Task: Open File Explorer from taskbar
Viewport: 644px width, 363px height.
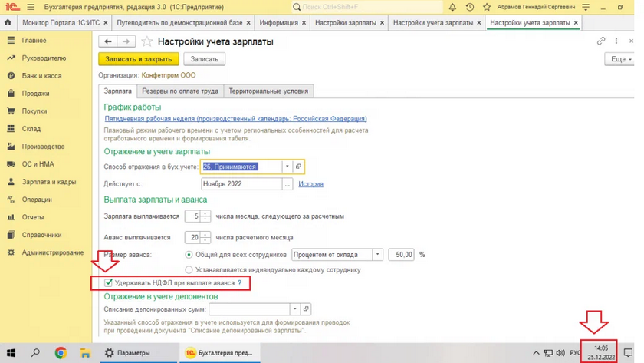Action: point(85,353)
